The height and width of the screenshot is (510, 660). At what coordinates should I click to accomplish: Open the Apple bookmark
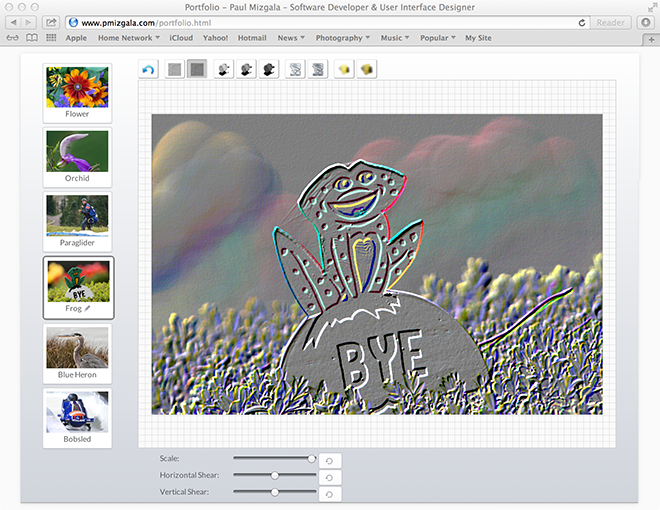(76, 38)
